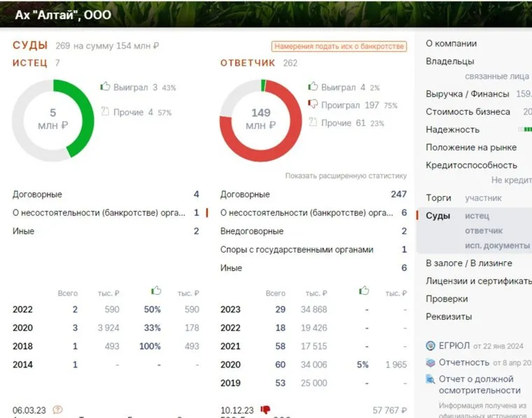Open 'исп. документы' subsection under Суды
Screen dimensions: 532x418
(497, 246)
